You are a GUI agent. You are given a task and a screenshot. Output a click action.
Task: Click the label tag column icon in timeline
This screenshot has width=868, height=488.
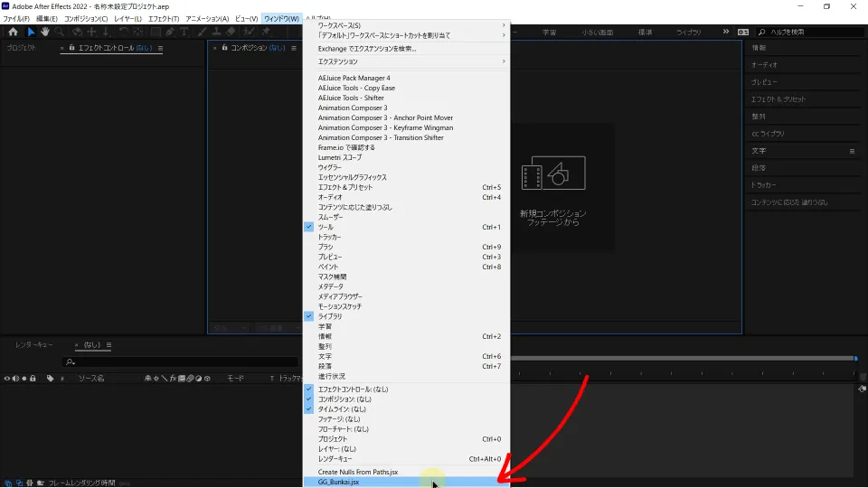51,379
